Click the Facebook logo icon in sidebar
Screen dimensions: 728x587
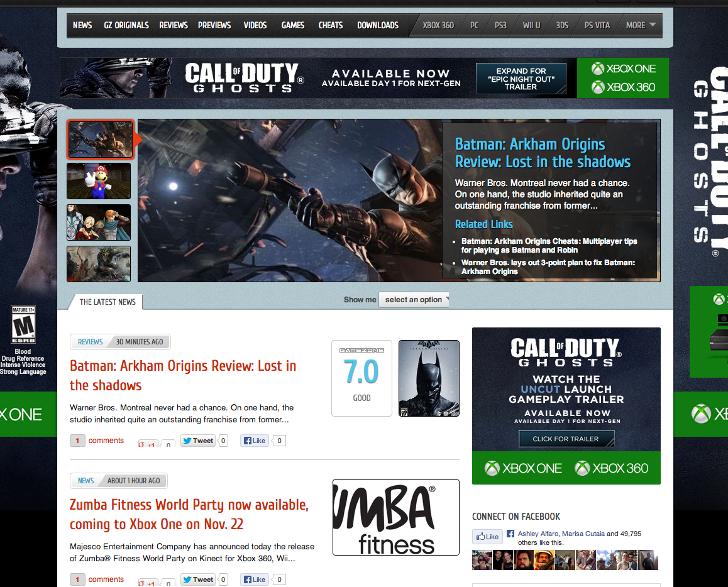(x=510, y=534)
